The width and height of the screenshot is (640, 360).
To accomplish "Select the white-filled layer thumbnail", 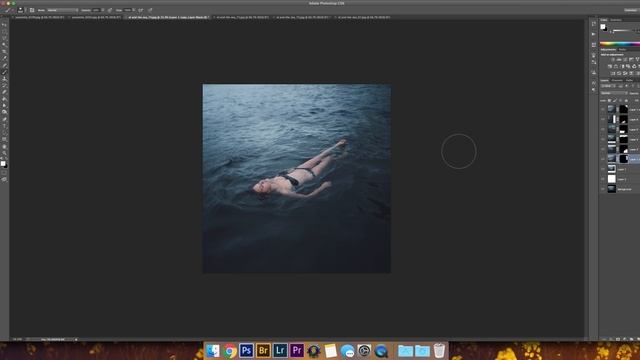I will [611, 179].
